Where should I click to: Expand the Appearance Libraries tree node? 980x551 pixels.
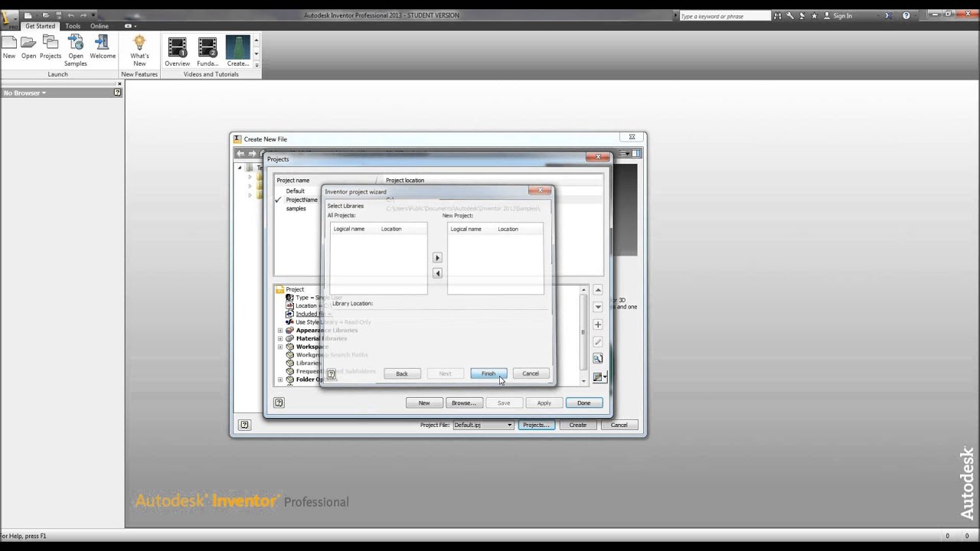pos(280,331)
